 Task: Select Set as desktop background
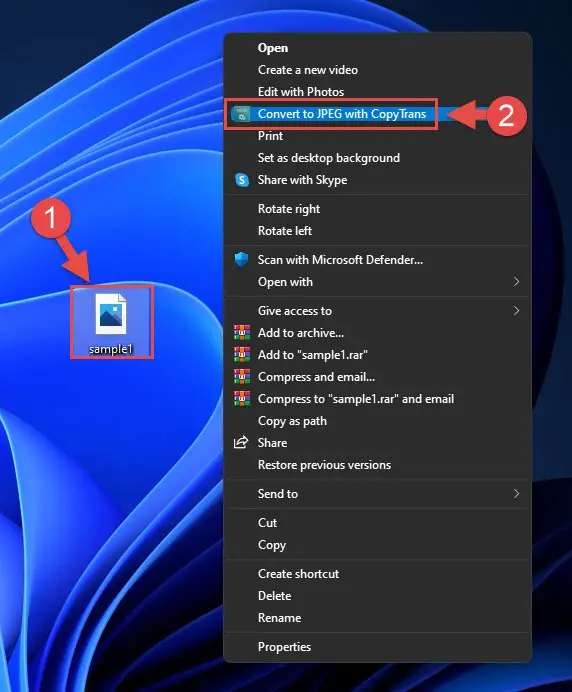coord(377,158)
